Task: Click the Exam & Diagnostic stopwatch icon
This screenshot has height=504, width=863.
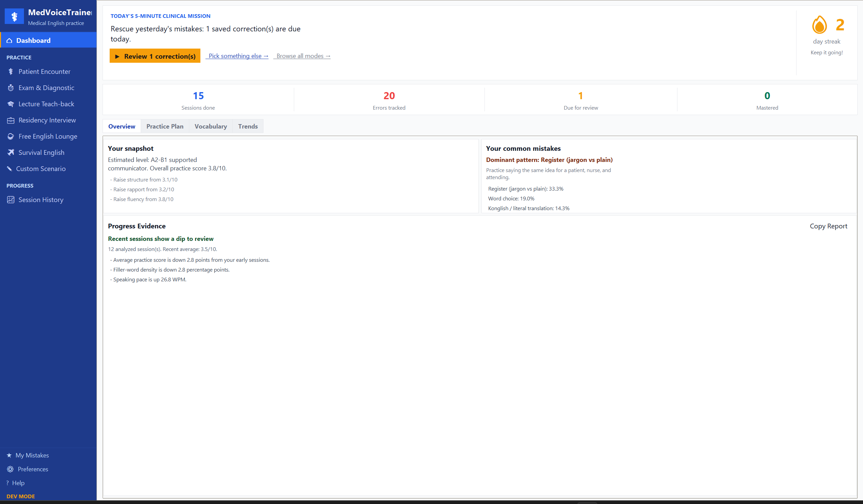Action: coord(10,88)
